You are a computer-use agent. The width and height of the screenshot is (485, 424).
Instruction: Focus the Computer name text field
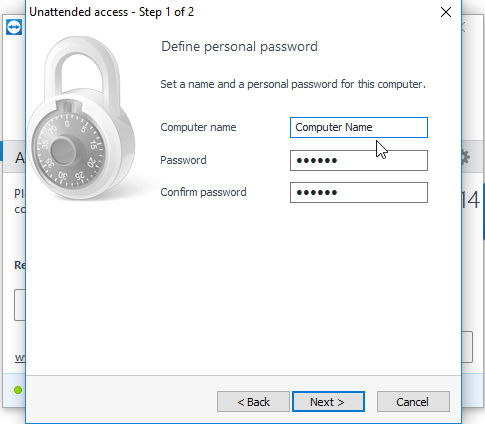coord(359,127)
